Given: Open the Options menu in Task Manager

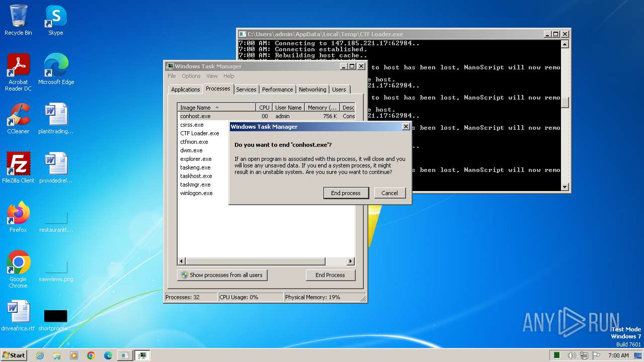Looking at the screenshot, I should click(191, 76).
